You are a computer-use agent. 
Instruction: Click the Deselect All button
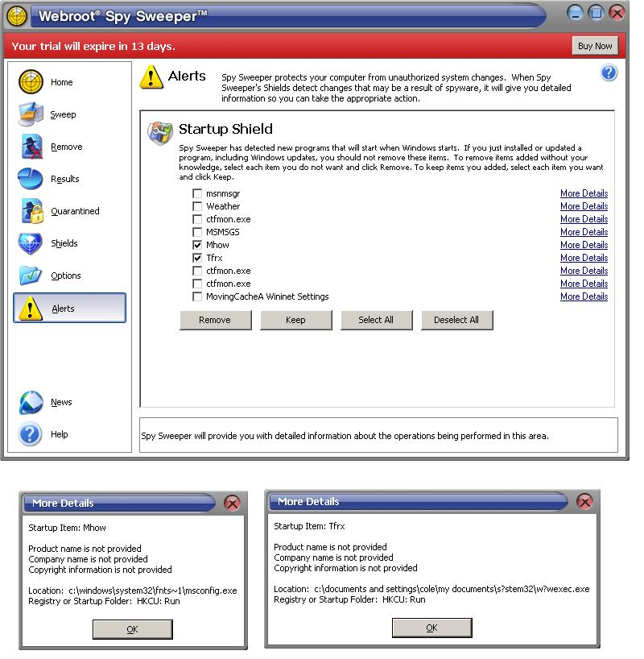[x=456, y=320]
